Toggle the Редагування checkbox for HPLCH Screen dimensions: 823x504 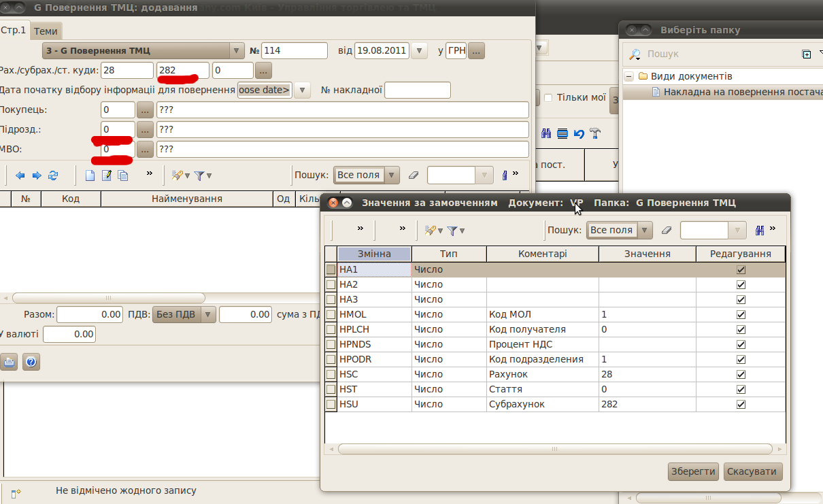[741, 329]
